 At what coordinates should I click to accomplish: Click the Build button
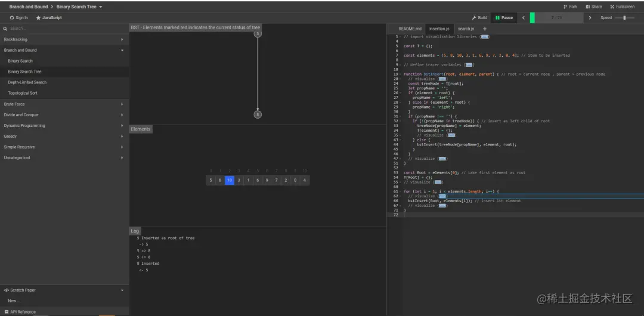[479, 18]
